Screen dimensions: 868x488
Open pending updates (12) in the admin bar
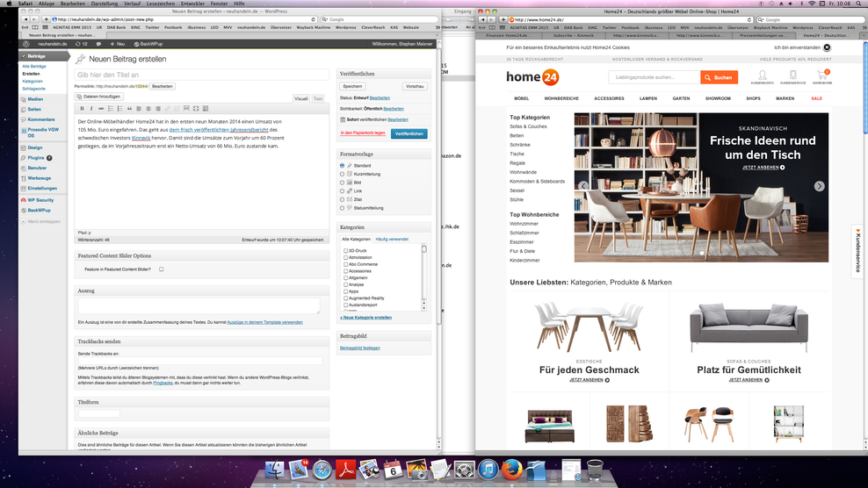click(x=82, y=44)
